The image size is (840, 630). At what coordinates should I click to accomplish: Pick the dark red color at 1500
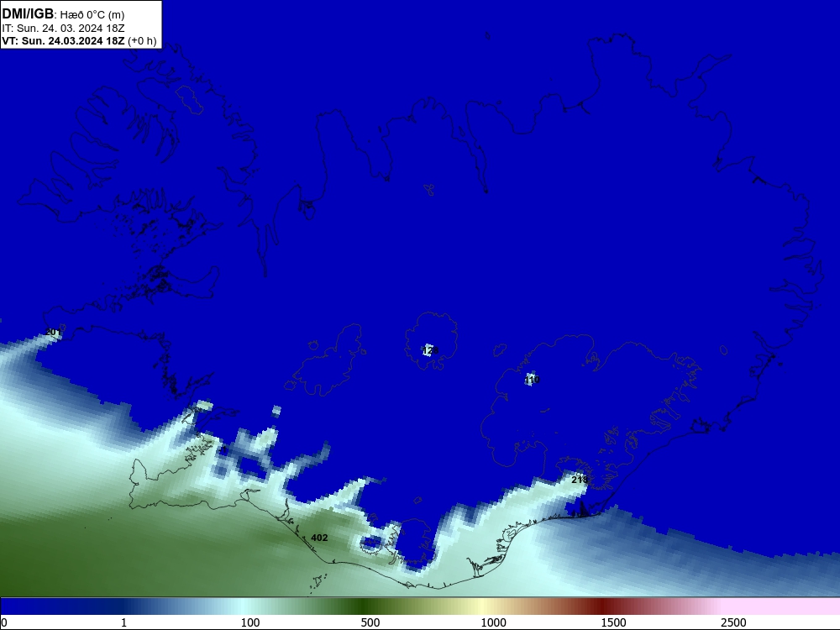tap(604, 606)
